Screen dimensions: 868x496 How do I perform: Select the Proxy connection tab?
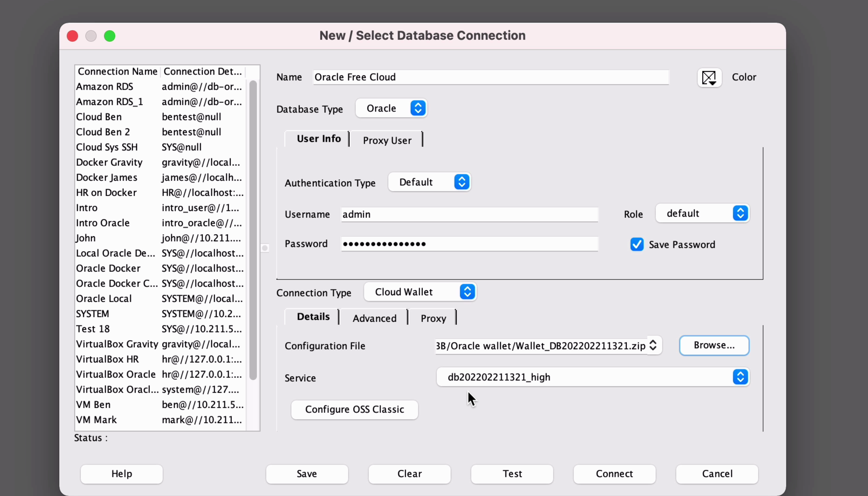433,318
